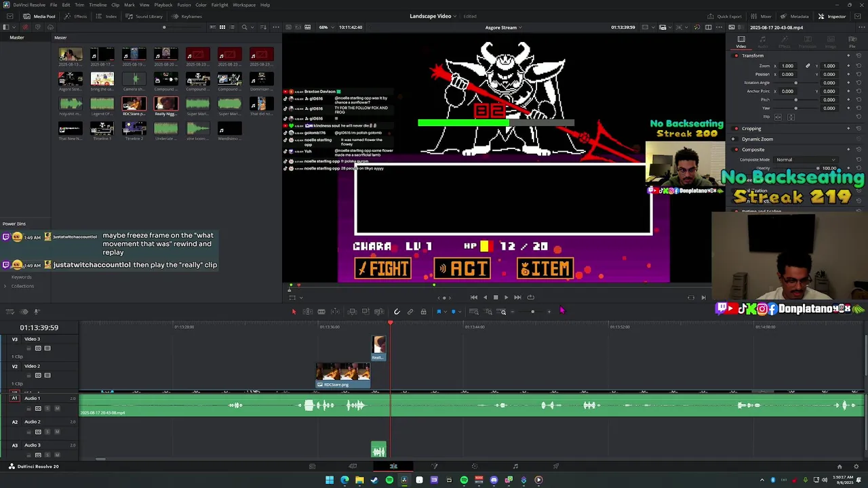The image size is (868, 488).
Task: Open the media pool three-dot options
Action: point(275,27)
